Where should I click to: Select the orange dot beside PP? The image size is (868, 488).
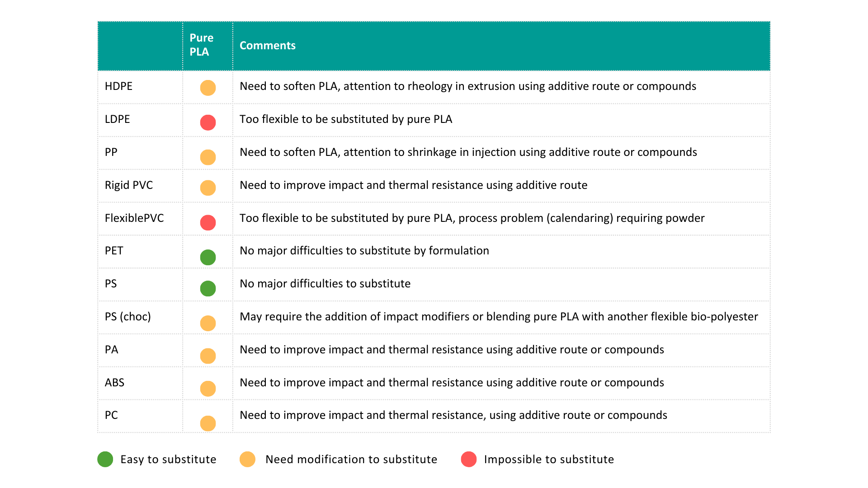(208, 157)
